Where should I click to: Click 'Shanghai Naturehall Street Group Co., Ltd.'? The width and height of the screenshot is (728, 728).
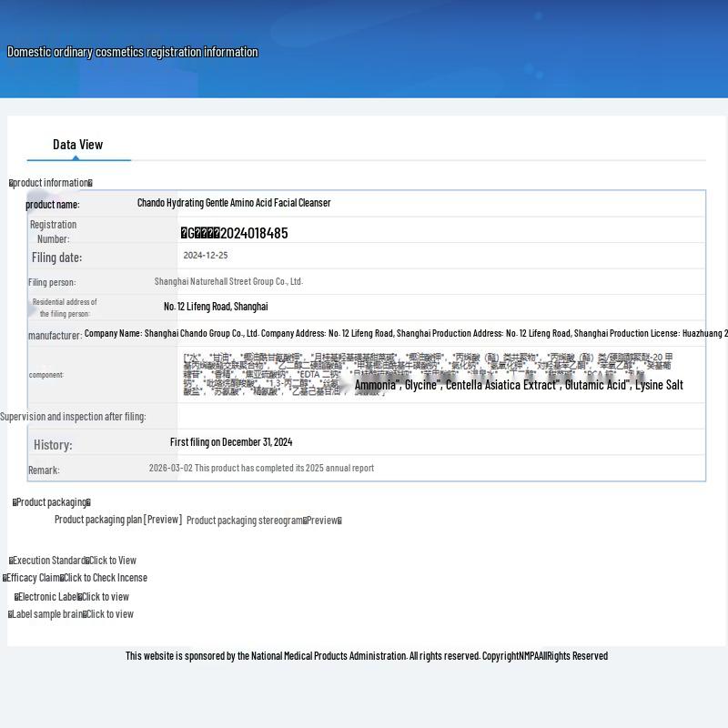pos(228,281)
